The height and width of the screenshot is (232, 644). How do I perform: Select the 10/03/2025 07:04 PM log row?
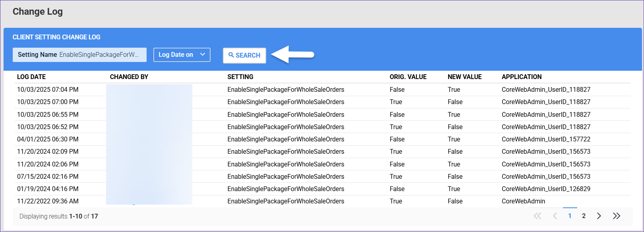(48, 90)
